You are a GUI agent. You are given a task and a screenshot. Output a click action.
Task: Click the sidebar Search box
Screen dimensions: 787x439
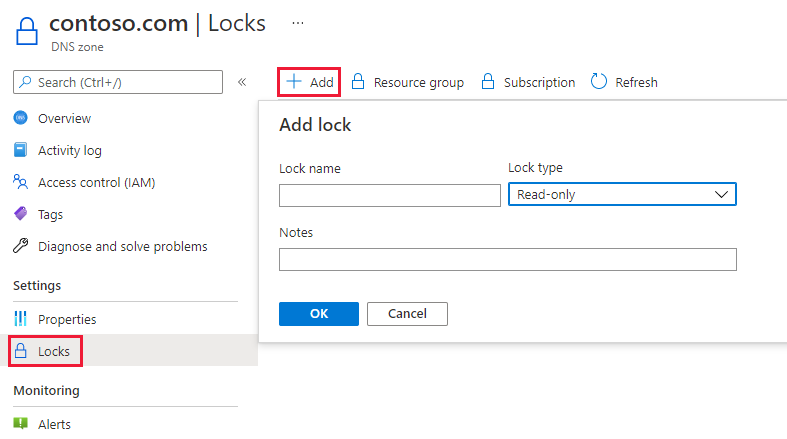pos(118,82)
